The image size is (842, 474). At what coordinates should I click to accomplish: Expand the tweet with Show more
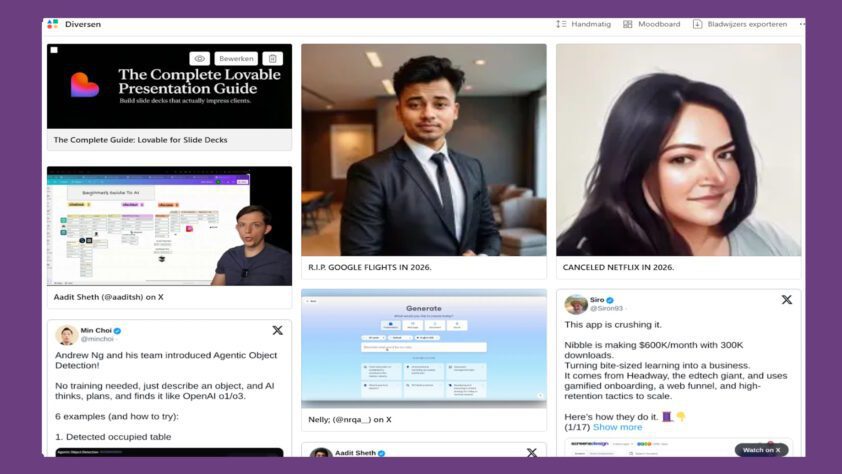coord(617,427)
